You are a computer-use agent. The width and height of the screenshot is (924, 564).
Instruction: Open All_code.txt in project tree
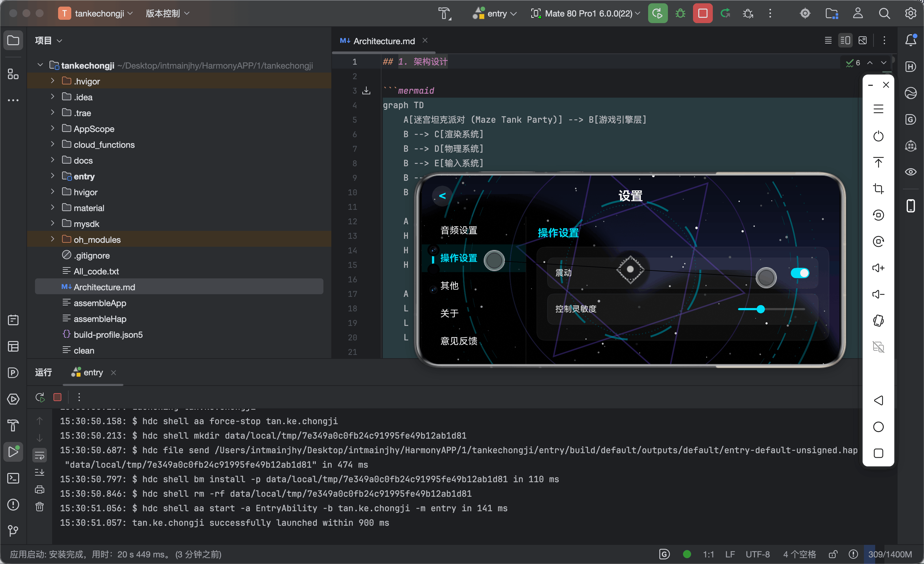[96, 271]
